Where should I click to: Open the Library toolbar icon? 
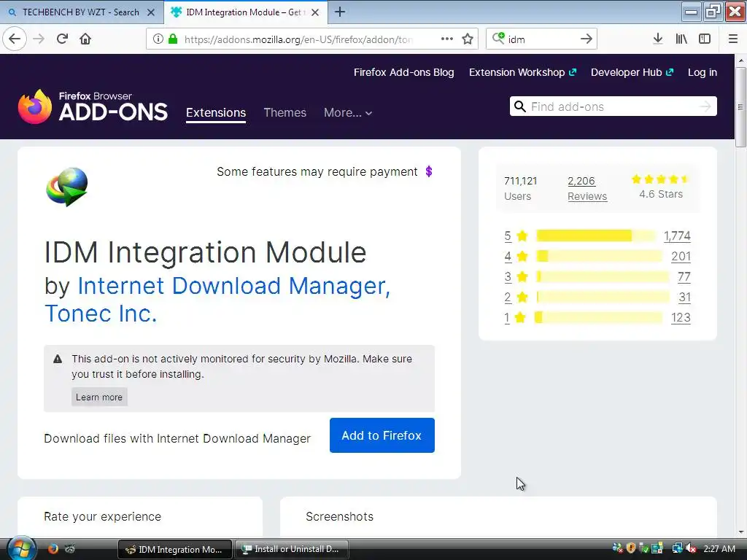(x=681, y=39)
